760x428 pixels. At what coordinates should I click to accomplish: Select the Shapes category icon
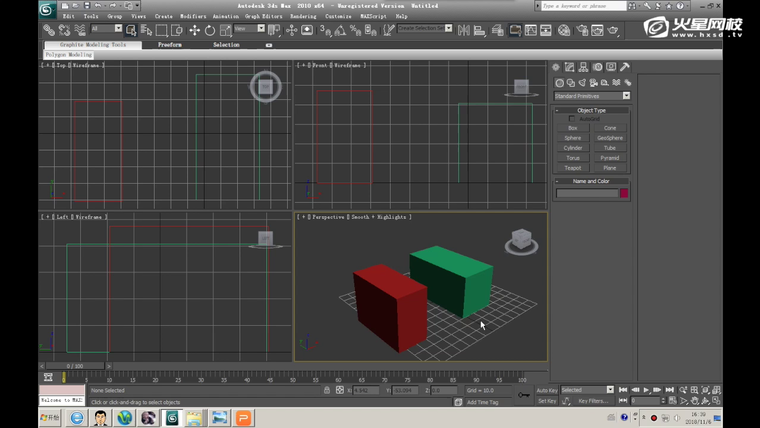pyautogui.click(x=570, y=83)
